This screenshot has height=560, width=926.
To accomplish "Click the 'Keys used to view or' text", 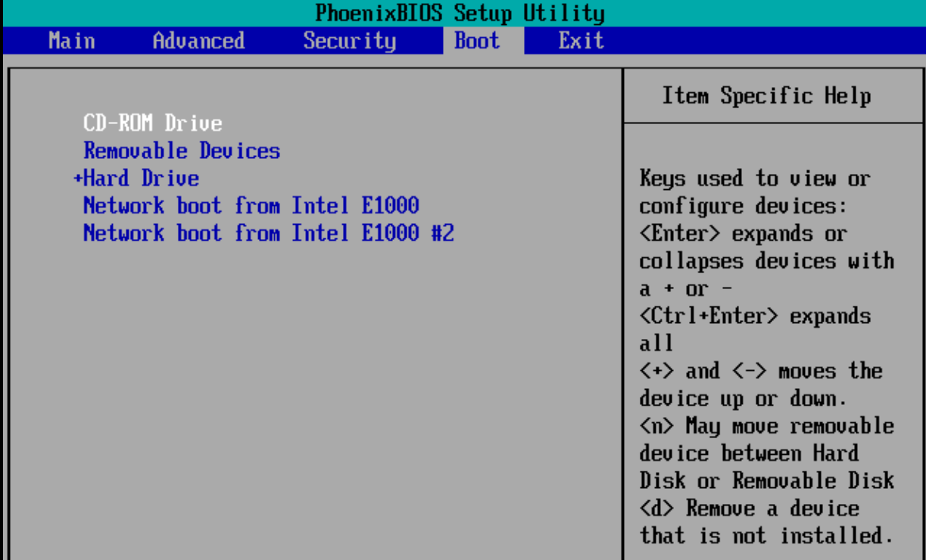I will pyautogui.click(x=755, y=179).
